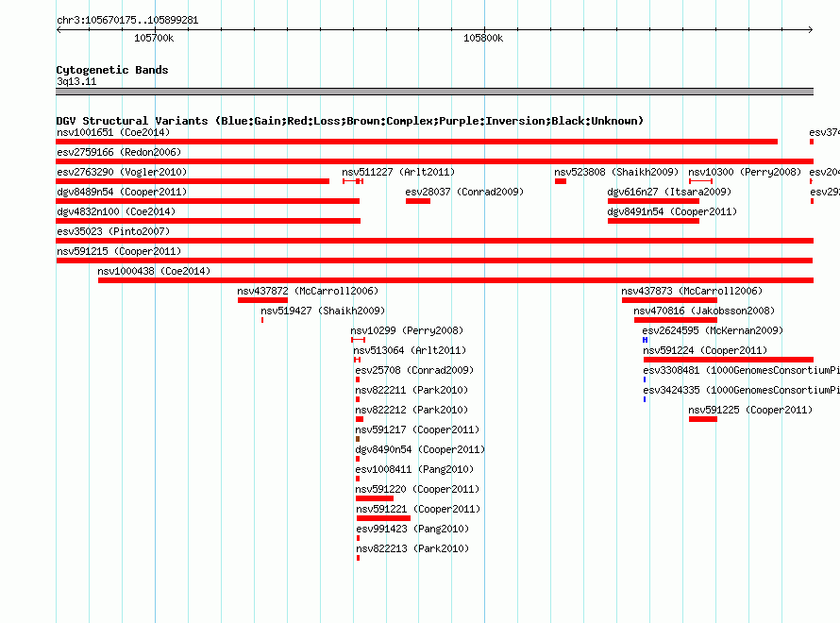The image size is (840, 623).
Task: Select dgv8490n54 (Cooper2011) label
Action: click(420, 449)
